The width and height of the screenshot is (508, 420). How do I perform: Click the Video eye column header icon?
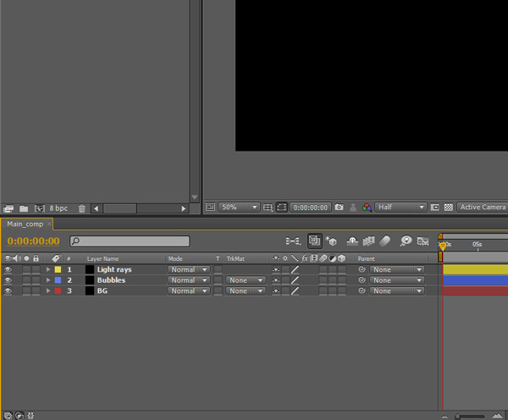coord(8,258)
